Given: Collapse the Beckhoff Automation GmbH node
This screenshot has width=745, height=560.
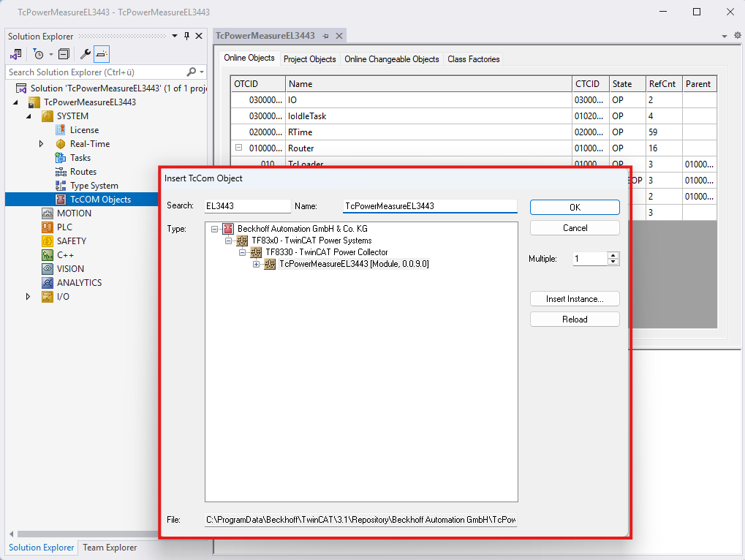Looking at the screenshot, I should pyautogui.click(x=214, y=229).
